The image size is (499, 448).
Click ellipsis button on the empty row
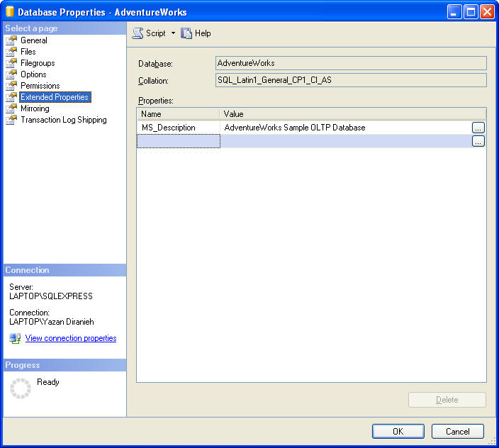(x=478, y=141)
